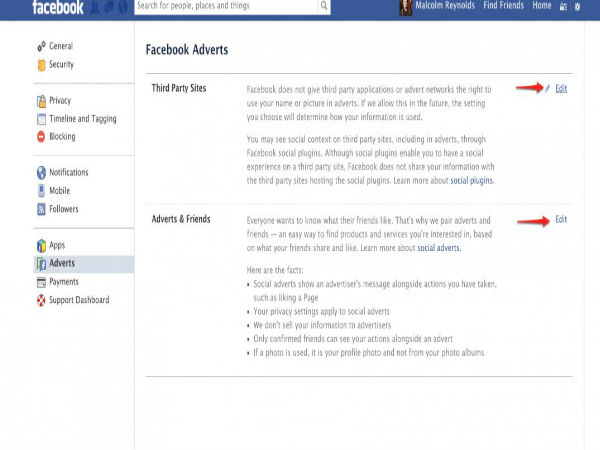Go to Malcolm Reynolds profile link
Viewport: 600px width, 450px height.
pyautogui.click(x=445, y=5)
